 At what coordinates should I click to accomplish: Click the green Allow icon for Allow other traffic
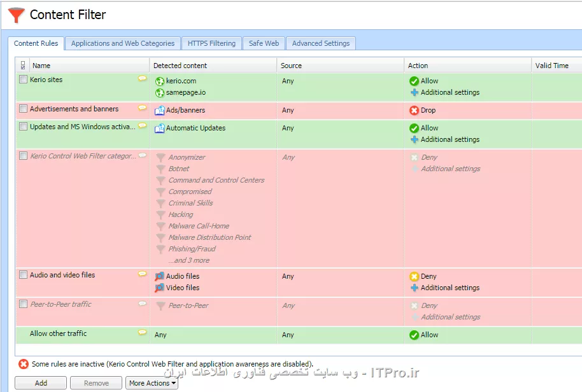[x=414, y=335]
